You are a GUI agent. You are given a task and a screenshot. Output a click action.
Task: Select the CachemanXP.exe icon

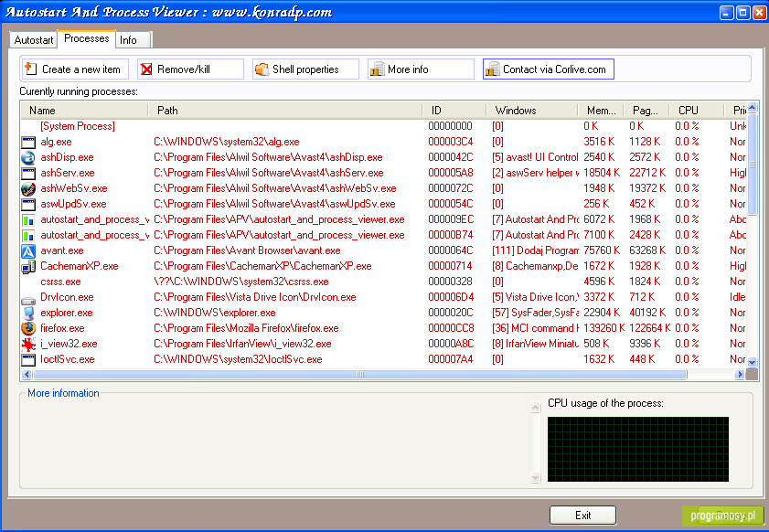[28, 266]
